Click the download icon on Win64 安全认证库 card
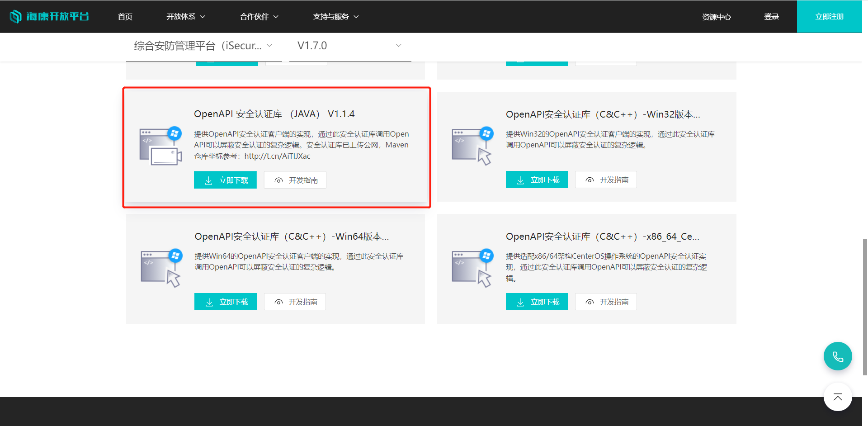Screen dimensions: 868x426 (209, 302)
